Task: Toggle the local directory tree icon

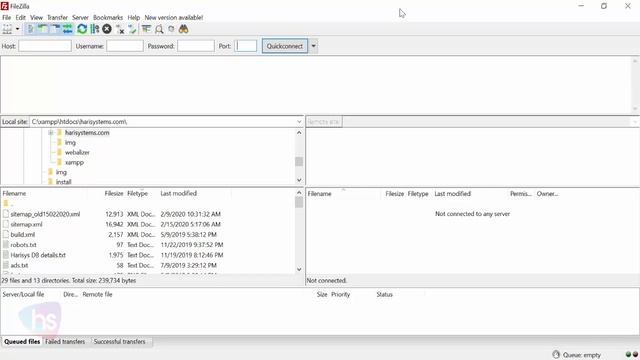Action: point(42,29)
